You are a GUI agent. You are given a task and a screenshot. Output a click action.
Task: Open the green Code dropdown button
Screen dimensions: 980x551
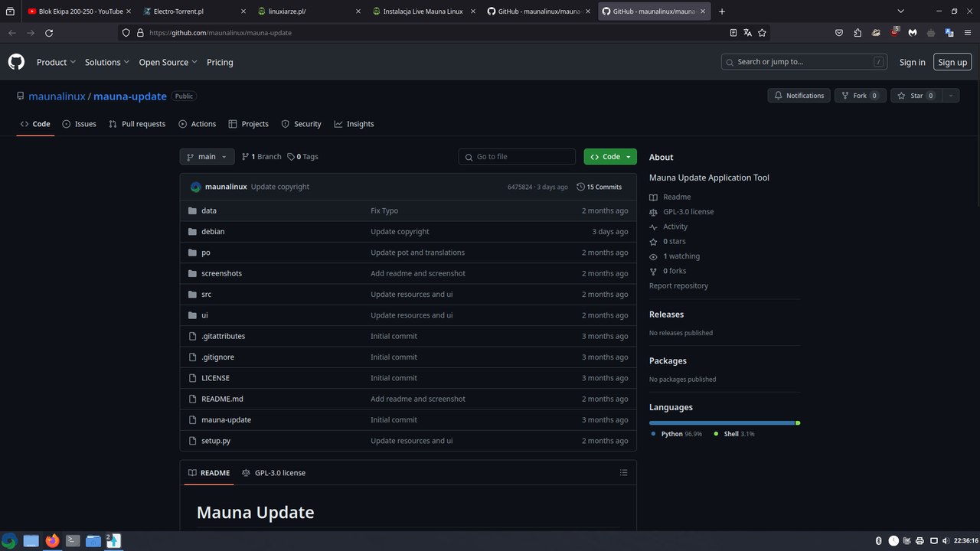click(610, 157)
